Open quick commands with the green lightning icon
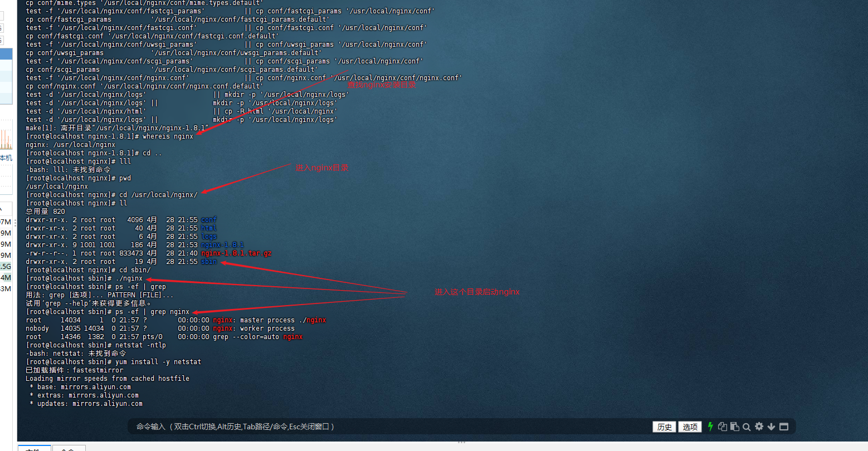 click(710, 427)
